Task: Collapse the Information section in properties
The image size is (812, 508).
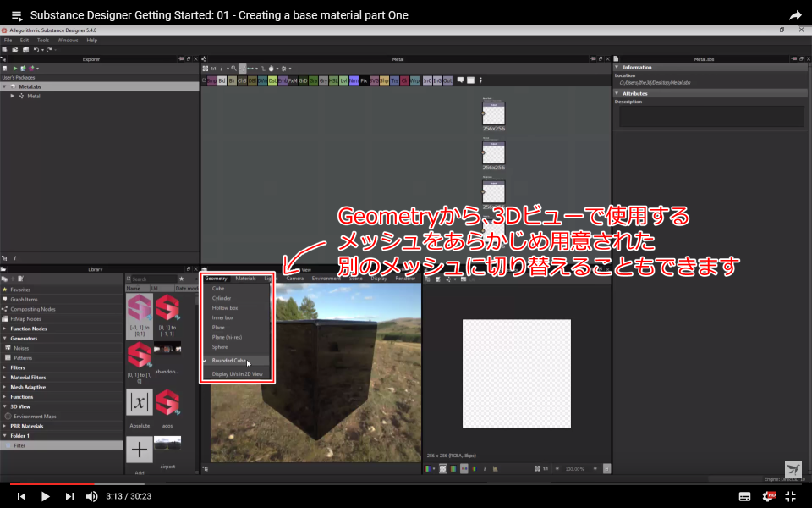Action: pyautogui.click(x=617, y=67)
